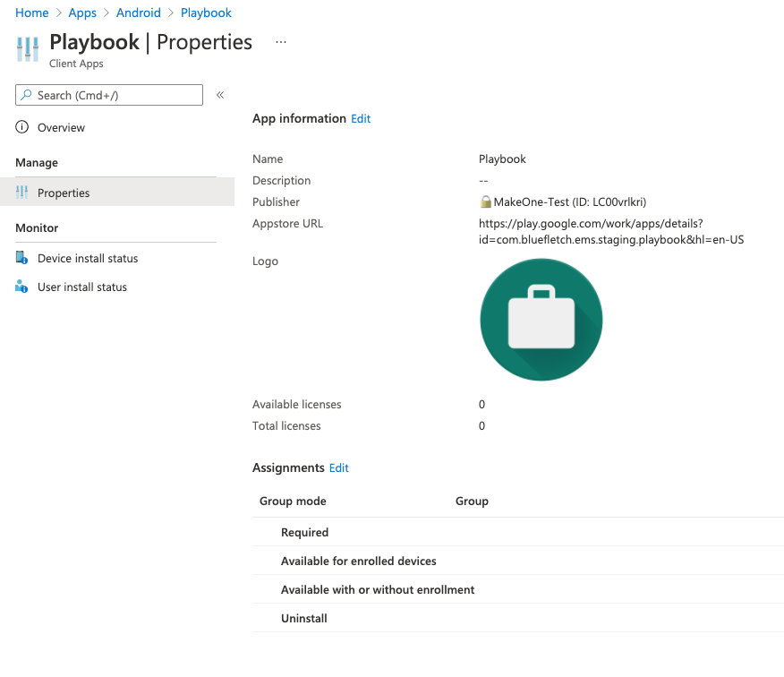Navigate to Android breadcrumb
Screen dimensions: 784x677
coord(139,13)
